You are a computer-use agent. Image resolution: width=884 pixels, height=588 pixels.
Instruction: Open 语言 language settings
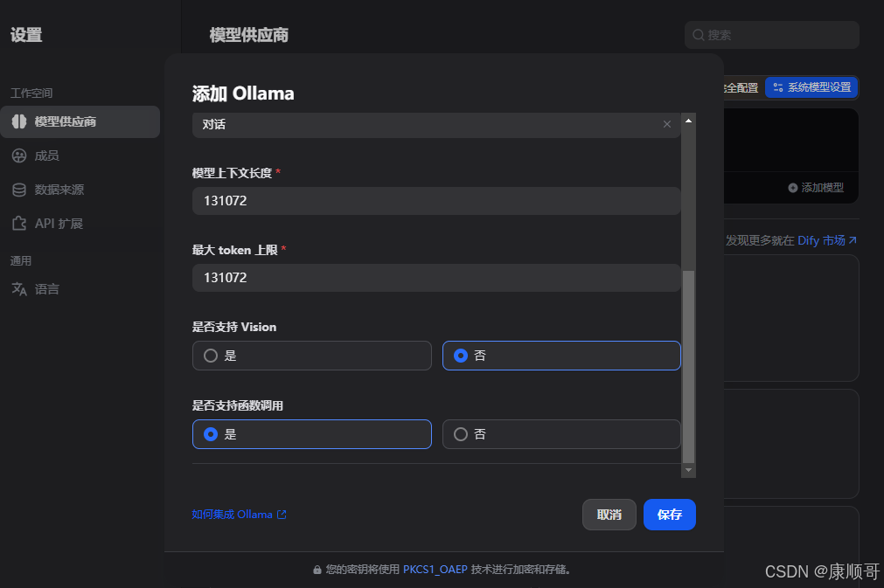(x=47, y=289)
